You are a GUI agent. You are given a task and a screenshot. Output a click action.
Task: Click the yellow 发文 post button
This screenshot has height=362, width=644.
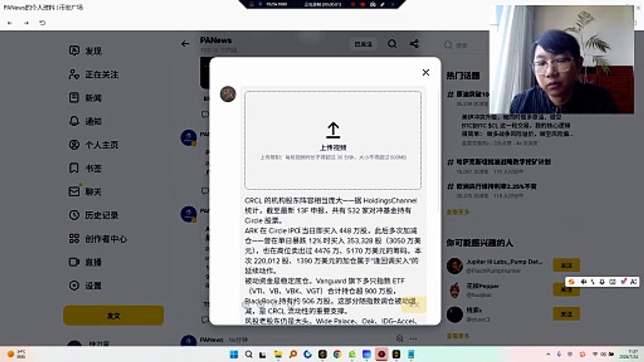(x=113, y=316)
